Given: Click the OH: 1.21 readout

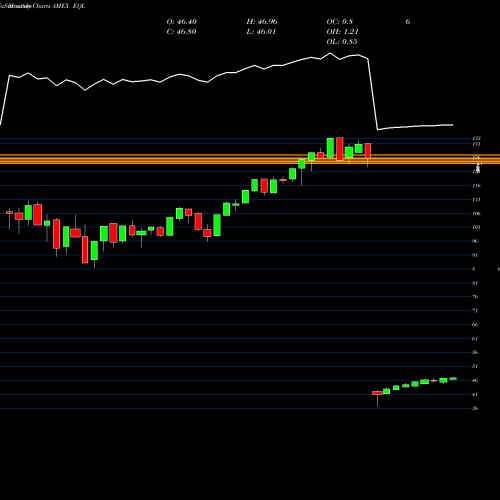Looking at the screenshot, I should tap(342, 32).
